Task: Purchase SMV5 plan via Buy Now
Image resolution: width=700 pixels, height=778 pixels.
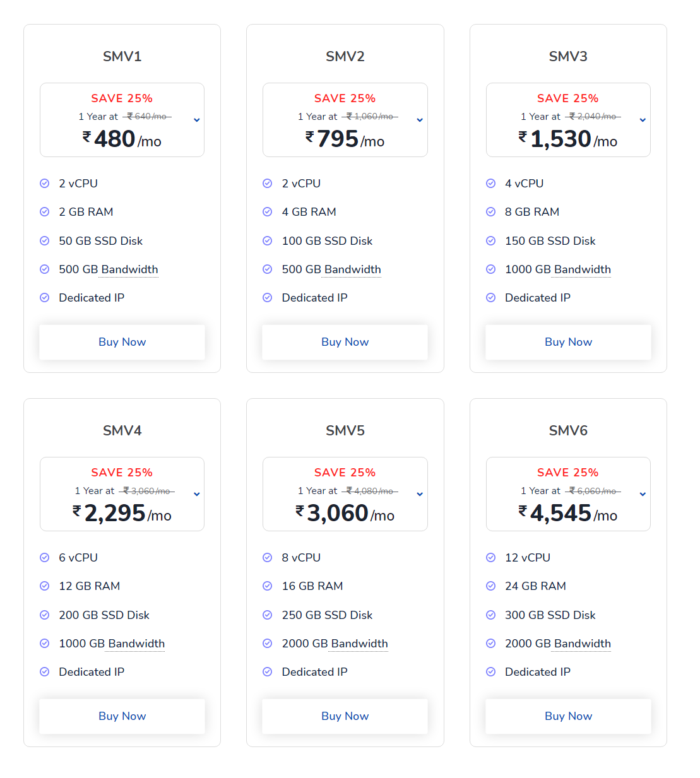Action: 345,716
